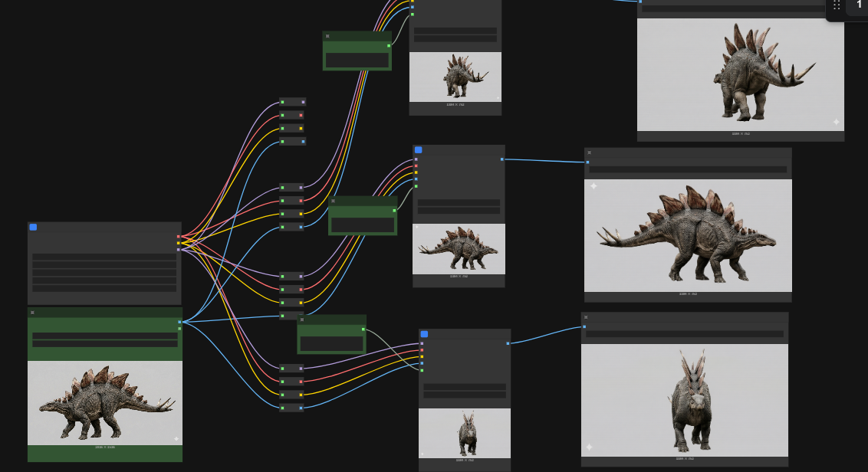Click the blue output socket on the center side-view node
Viewport: 868px width, 472px height.
click(502, 159)
